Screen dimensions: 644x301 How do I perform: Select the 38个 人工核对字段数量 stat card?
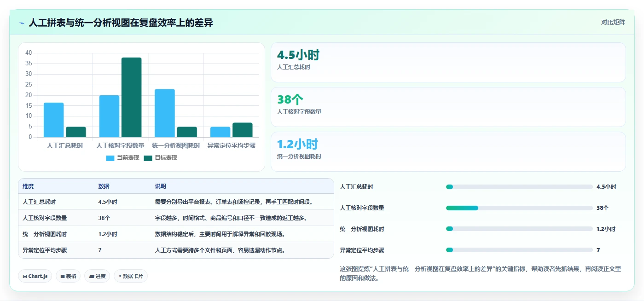448,107
